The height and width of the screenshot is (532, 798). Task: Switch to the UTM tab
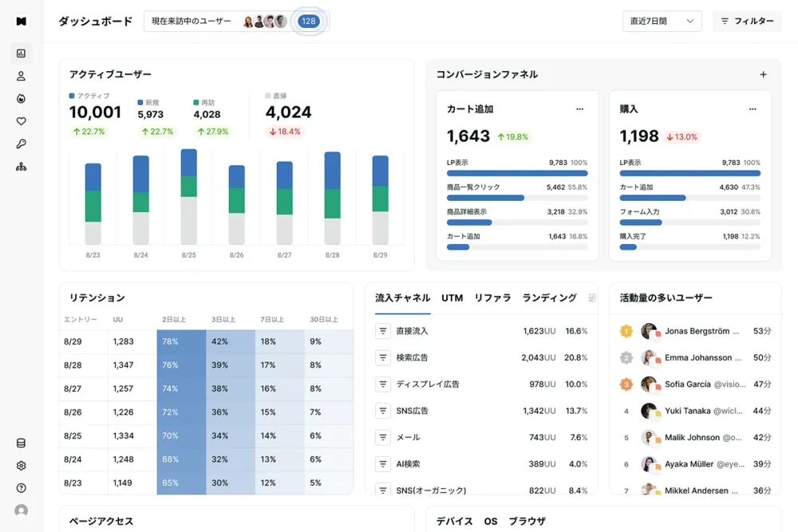coord(452,298)
